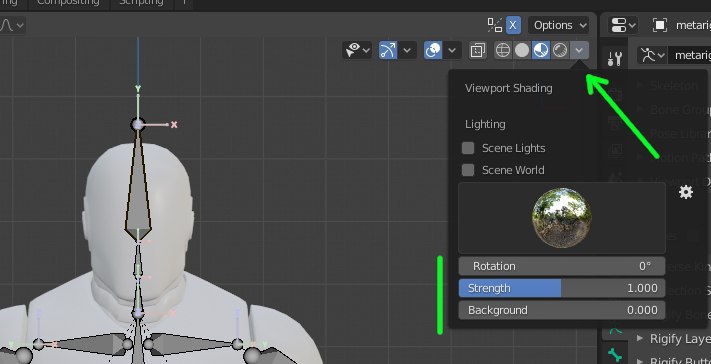
Task: Click the metarig object icon in Properties header
Action: 659,25
